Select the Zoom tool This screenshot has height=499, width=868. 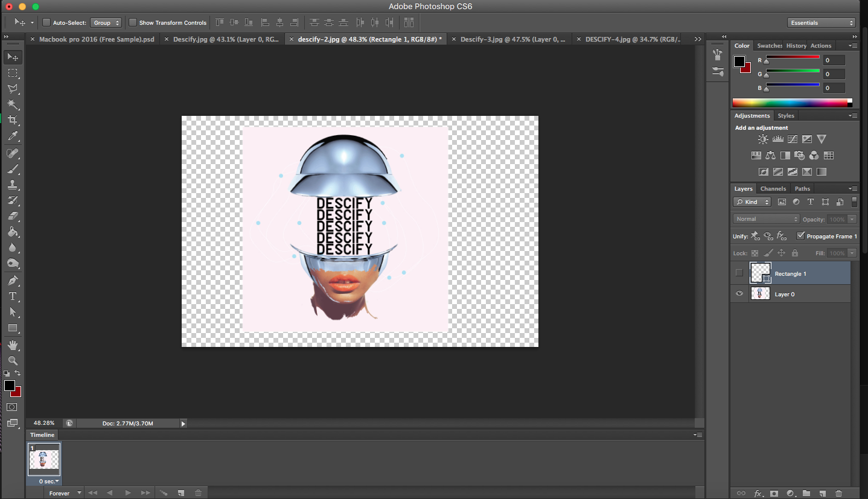pos(13,361)
